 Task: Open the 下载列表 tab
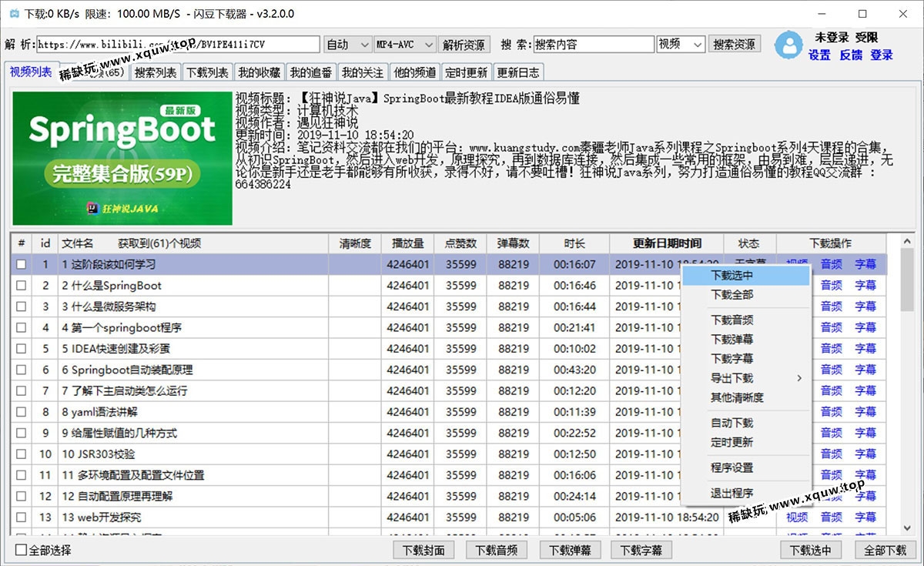click(208, 72)
